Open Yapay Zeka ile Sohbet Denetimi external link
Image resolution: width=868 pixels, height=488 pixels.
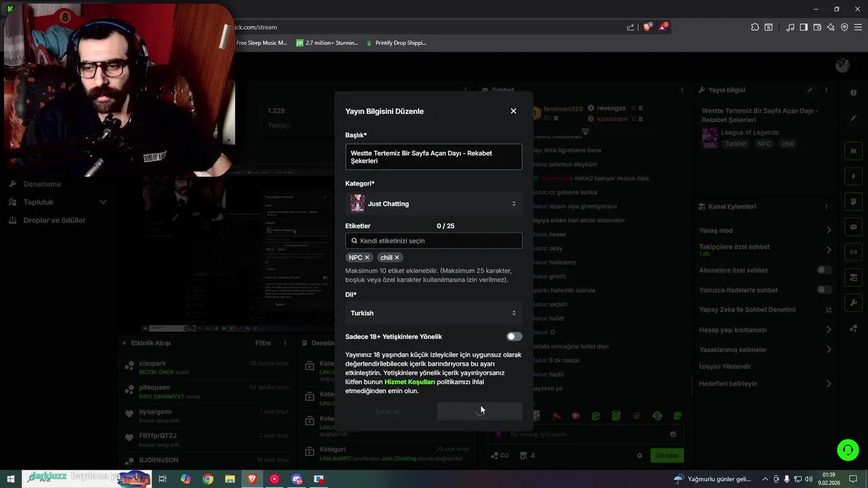coord(829,310)
